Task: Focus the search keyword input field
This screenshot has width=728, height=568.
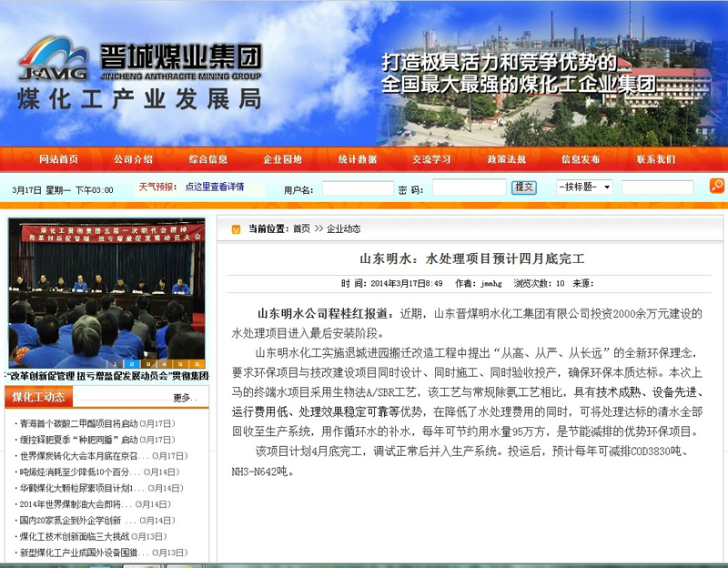Action: [x=657, y=188]
